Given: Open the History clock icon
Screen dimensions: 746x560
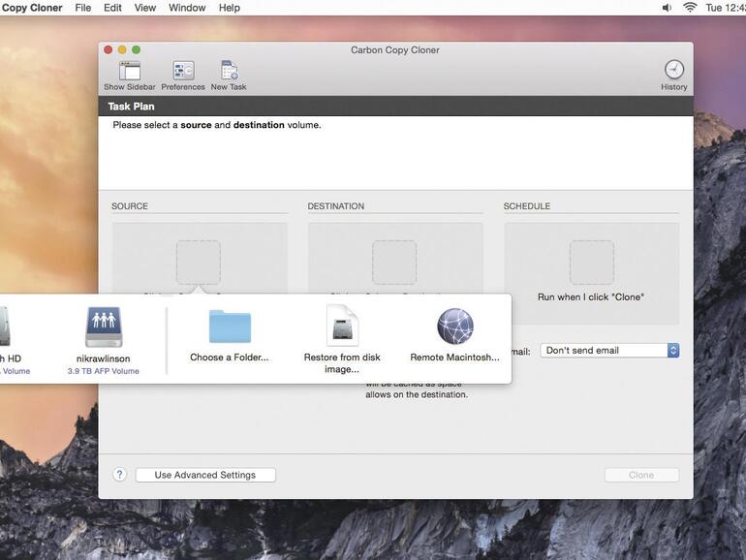Looking at the screenshot, I should coord(673,70).
